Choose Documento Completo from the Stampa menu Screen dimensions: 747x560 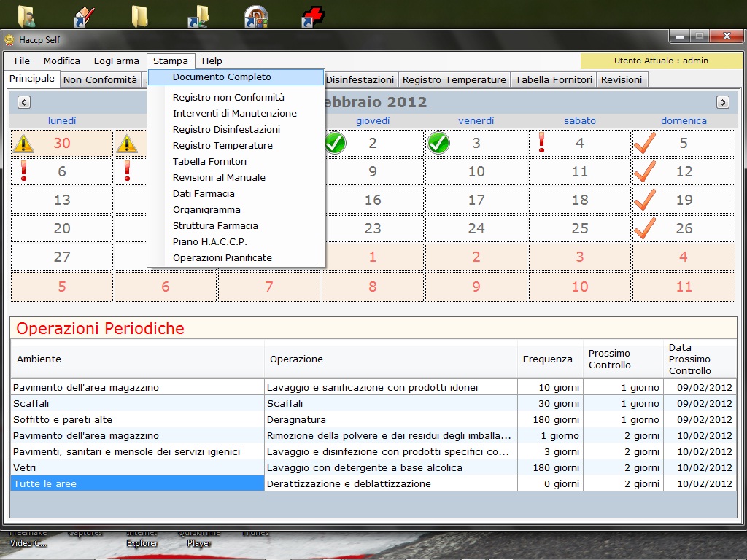point(222,77)
